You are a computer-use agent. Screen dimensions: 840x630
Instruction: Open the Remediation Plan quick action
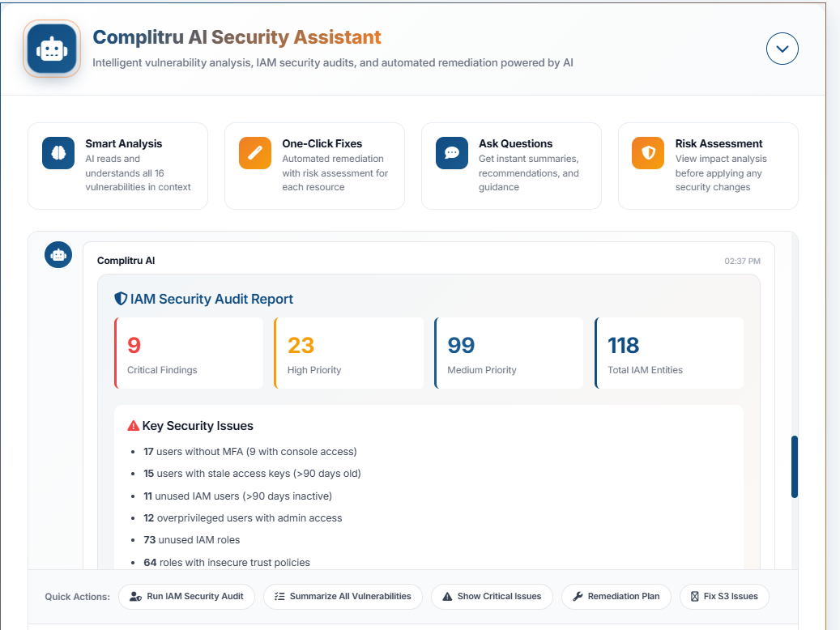616,596
